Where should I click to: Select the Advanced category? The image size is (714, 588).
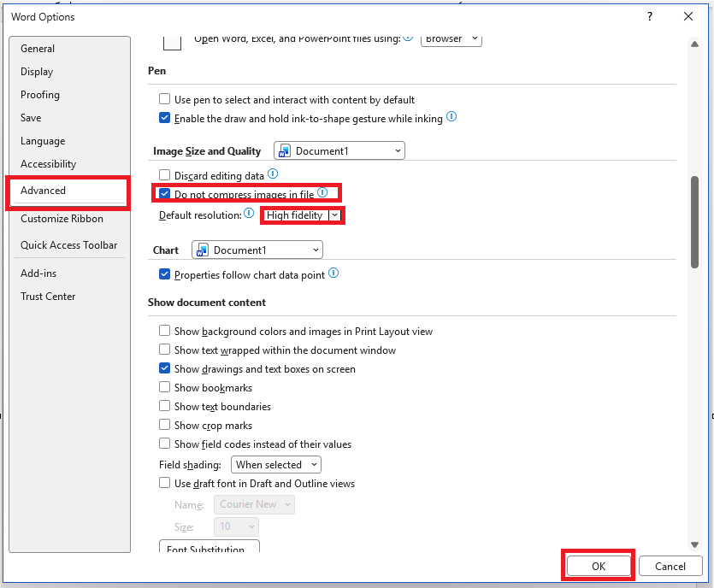point(68,191)
